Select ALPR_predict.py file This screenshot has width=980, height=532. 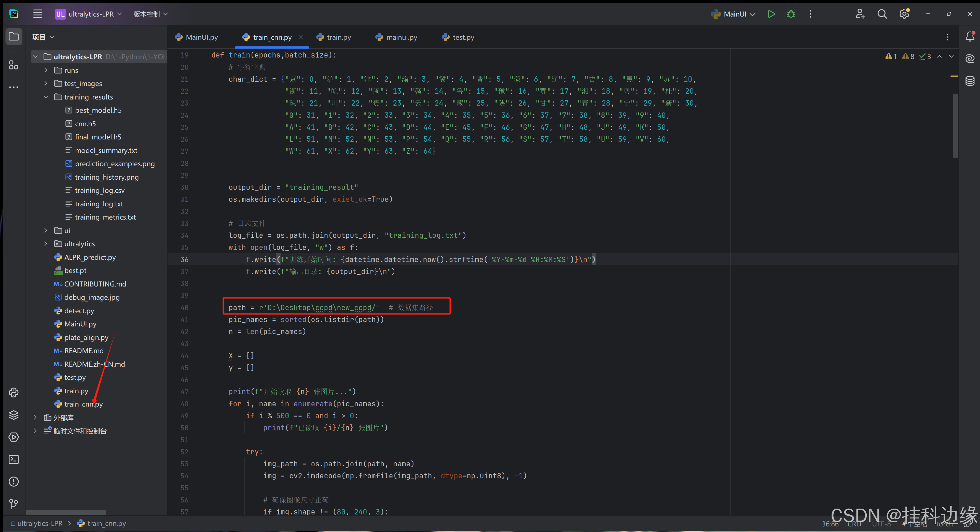[90, 257]
